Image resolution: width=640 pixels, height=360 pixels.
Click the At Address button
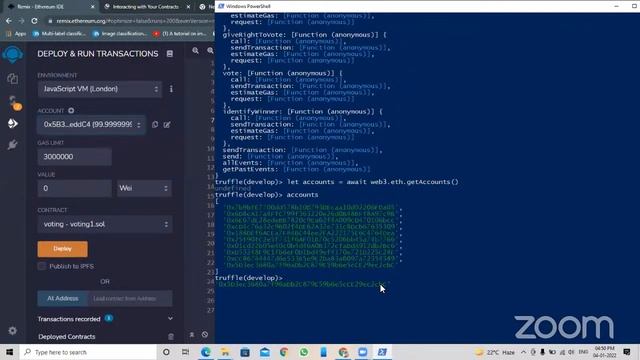[62, 298]
